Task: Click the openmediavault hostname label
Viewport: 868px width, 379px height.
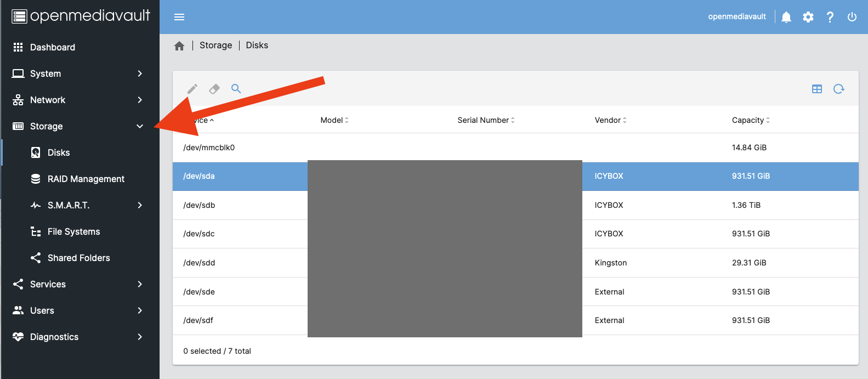Action: (x=737, y=16)
